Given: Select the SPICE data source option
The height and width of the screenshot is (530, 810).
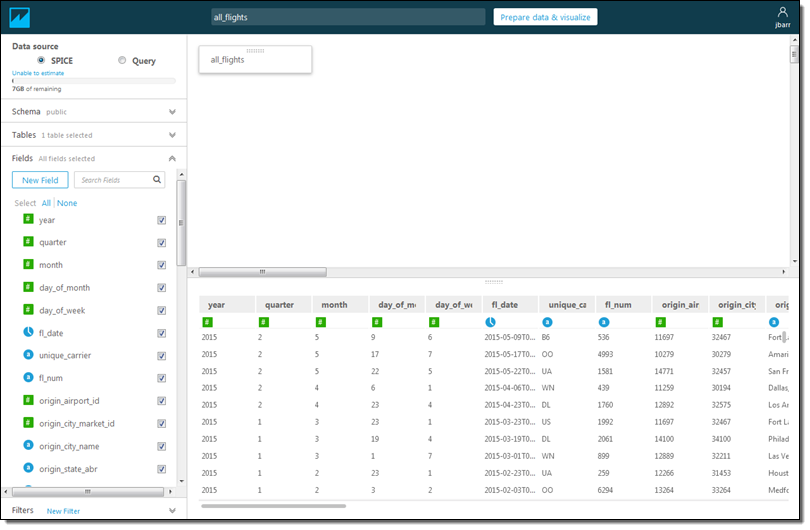Looking at the screenshot, I should click(x=41, y=60).
